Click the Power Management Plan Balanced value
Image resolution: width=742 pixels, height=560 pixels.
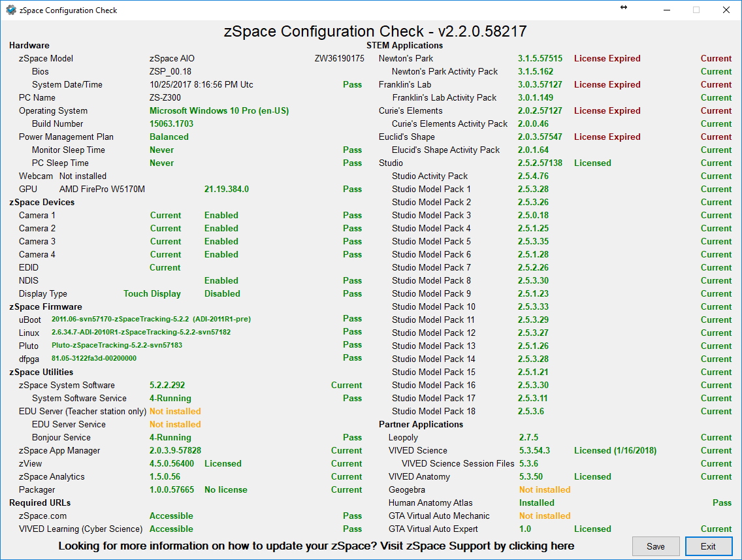click(169, 137)
